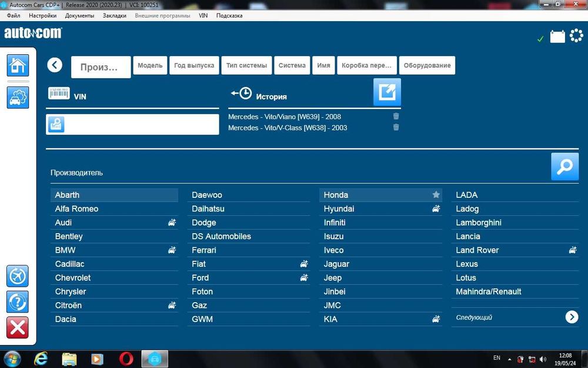Open Opera browser from taskbar
Screen dimensions: 588x368
click(x=126, y=359)
